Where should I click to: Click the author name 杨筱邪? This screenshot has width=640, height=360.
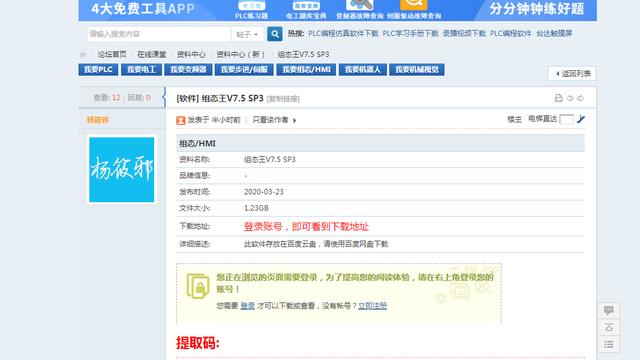tap(98, 120)
